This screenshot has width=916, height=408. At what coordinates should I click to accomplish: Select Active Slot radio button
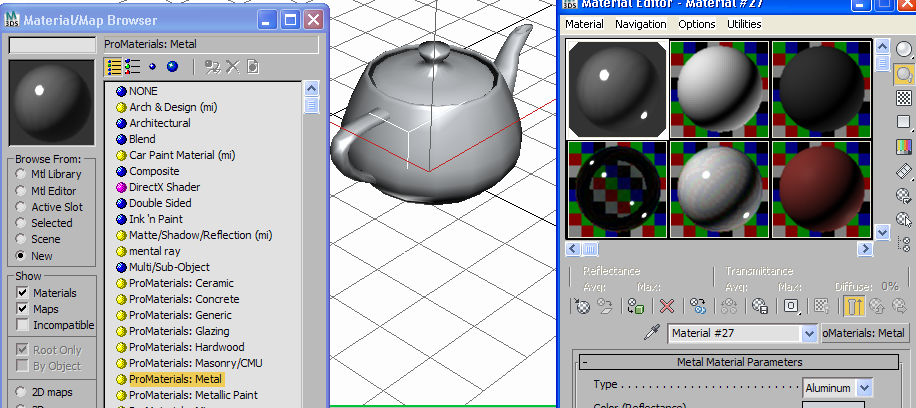coord(21,207)
